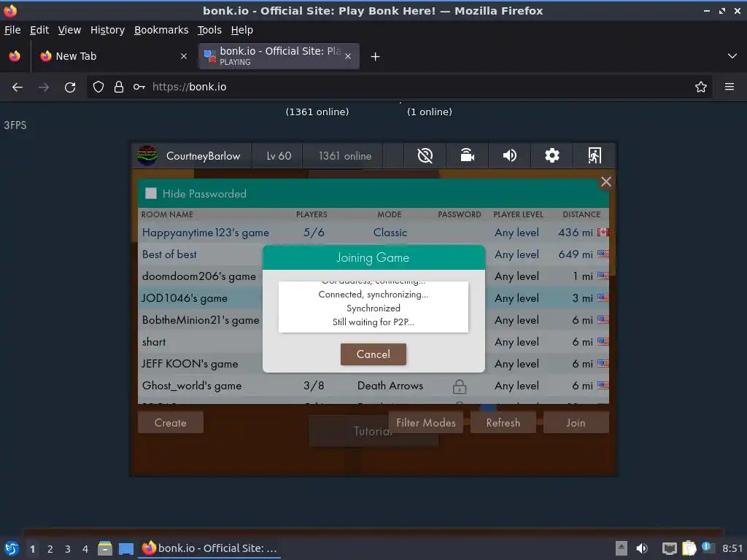The height and width of the screenshot is (560, 747).
Task: Select Happyanytime123's game room
Action: tap(373, 233)
